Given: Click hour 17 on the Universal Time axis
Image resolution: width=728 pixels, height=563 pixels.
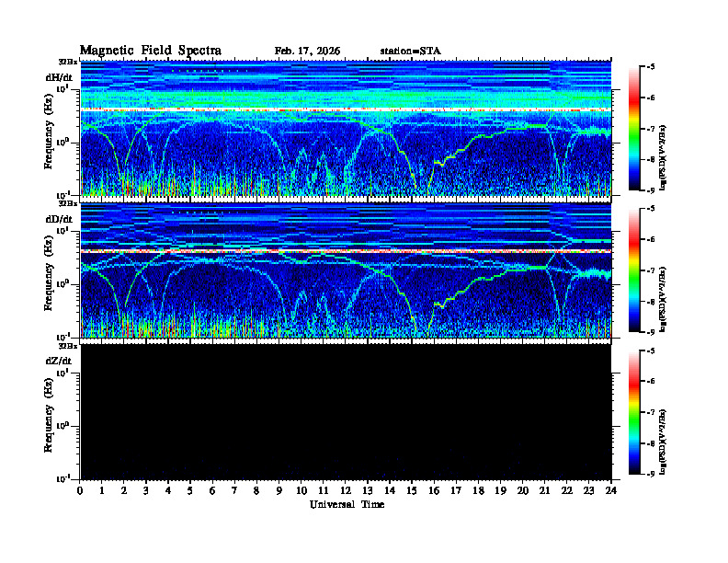Looking at the screenshot, I should coord(456,490).
